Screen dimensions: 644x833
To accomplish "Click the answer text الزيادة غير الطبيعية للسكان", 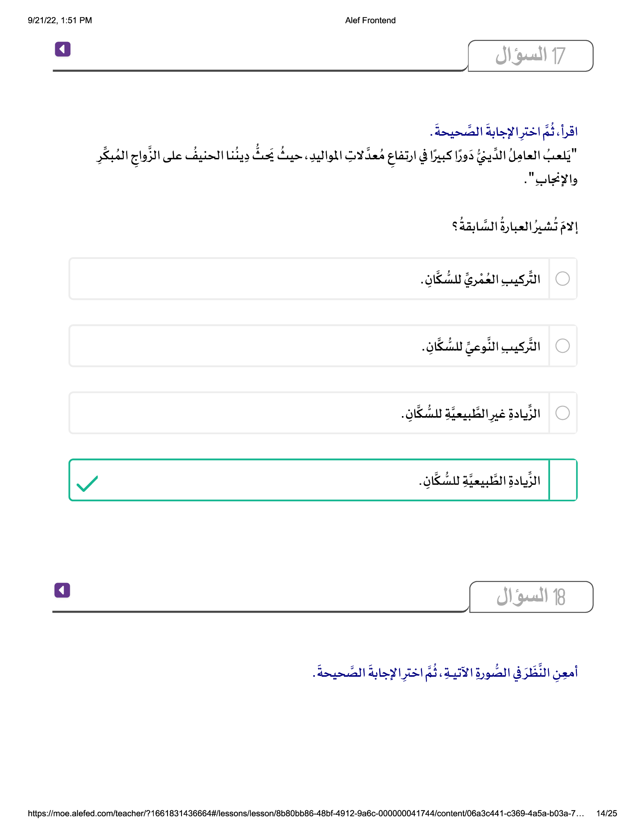I will coord(470,413).
